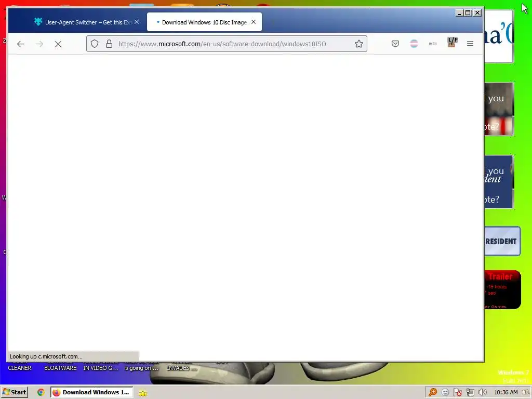The width and height of the screenshot is (532, 399).
Task: Open the Windows Start menu
Action: [x=14, y=392]
